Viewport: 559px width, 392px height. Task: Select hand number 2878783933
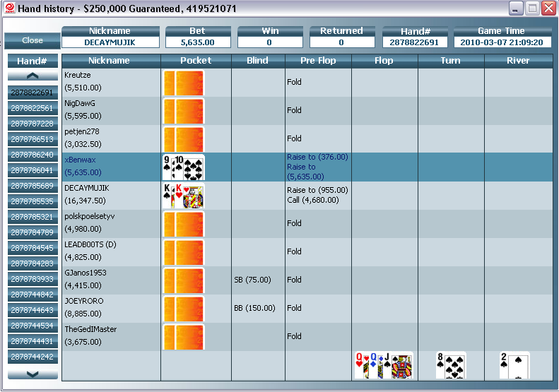(x=33, y=279)
